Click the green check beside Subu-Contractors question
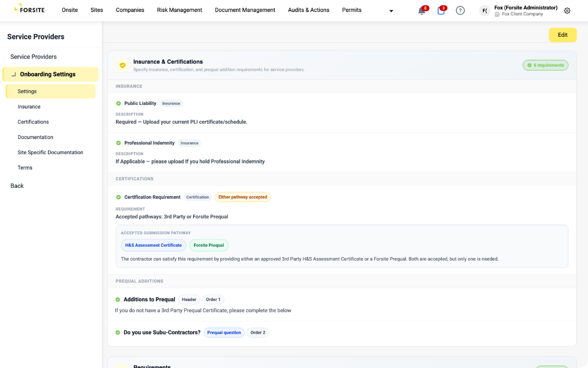The image size is (588, 368). pyautogui.click(x=118, y=333)
